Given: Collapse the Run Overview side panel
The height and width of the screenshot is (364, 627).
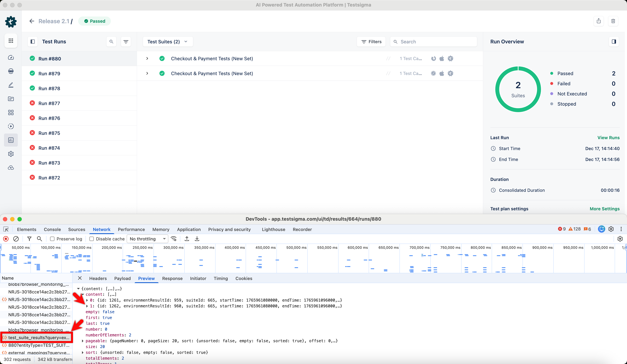Looking at the screenshot, I should click(614, 42).
